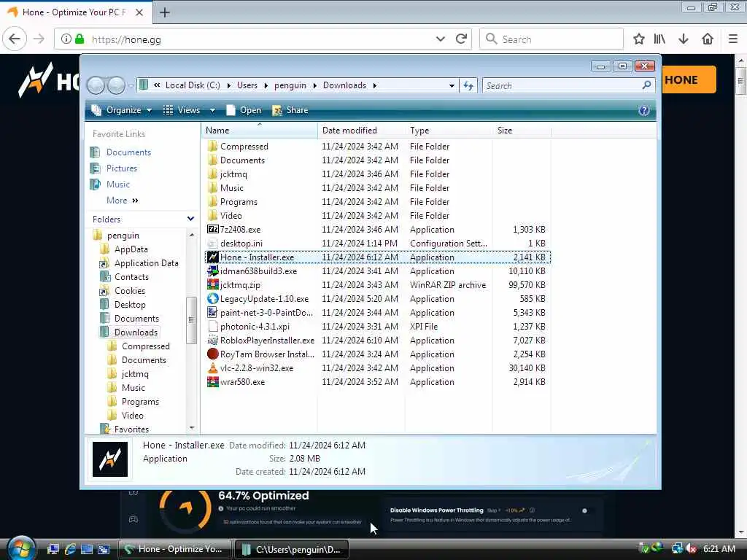Open the Firefox downloads arrow icon
Screen dimensions: 747x560
(x=683, y=39)
